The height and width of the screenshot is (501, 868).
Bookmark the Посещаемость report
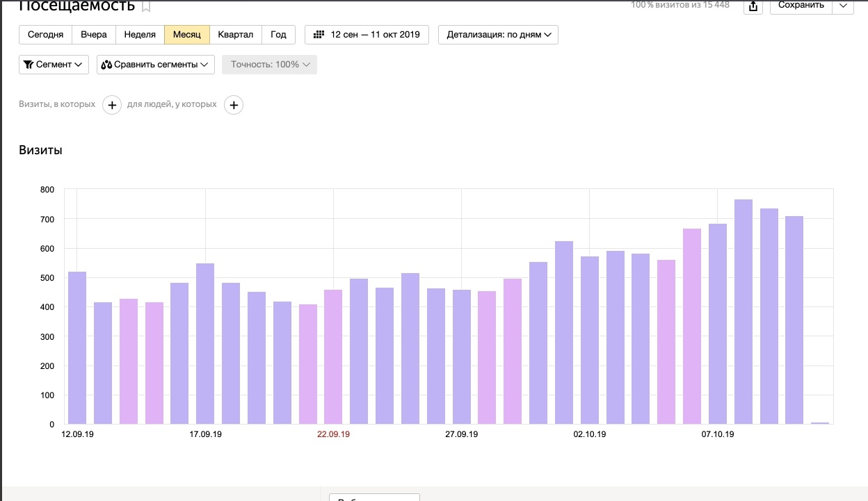click(x=146, y=7)
